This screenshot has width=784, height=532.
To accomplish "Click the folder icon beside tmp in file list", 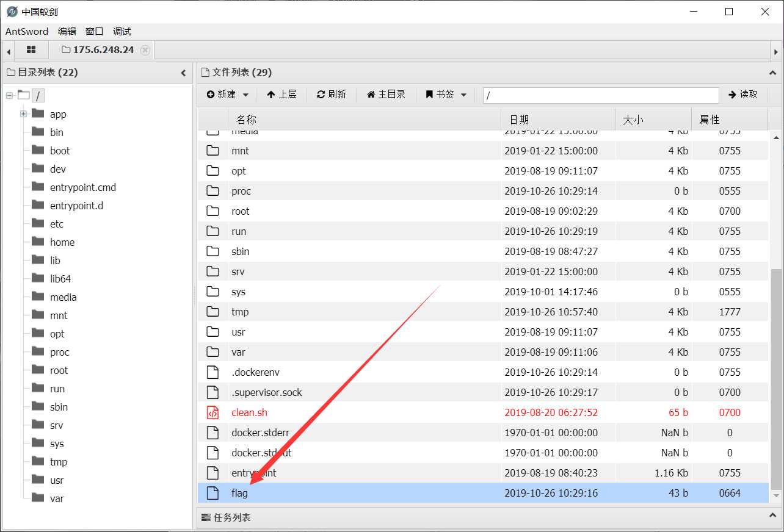I will coord(212,312).
